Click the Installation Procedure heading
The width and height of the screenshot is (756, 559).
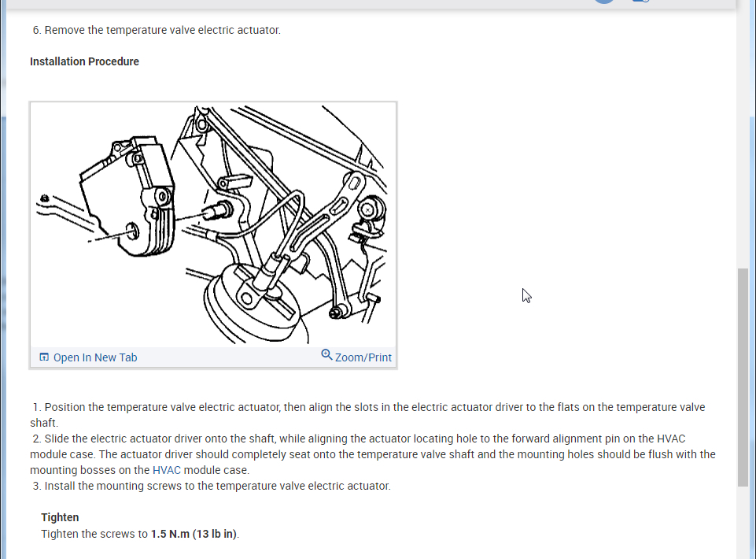click(84, 61)
